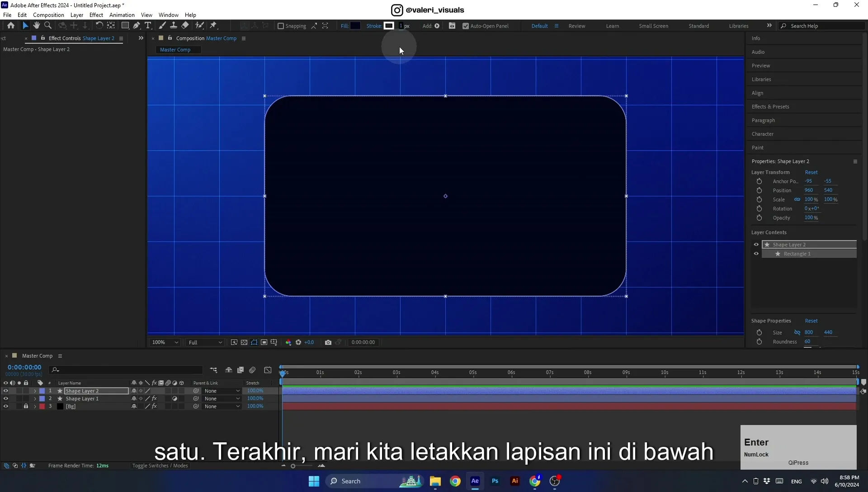Hide Shape Layer 2 in Layer Contents
The image size is (868, 492).
(x=756, y=245)
